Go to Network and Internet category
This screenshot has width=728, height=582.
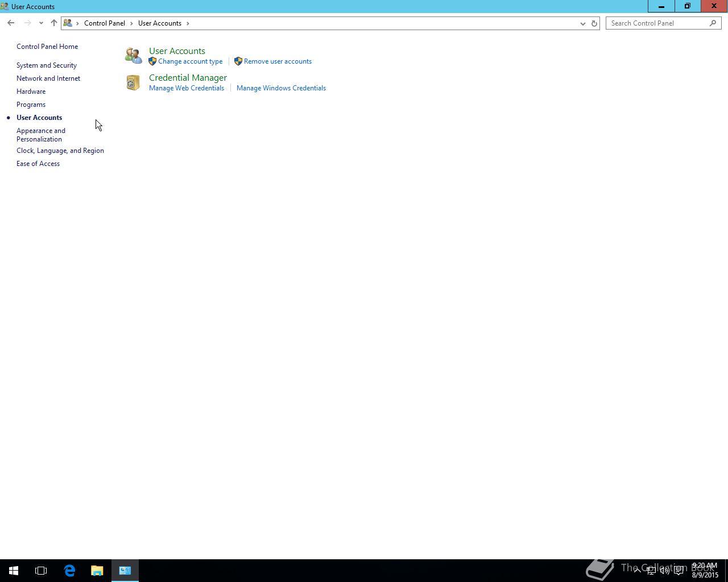coord(48,78)
